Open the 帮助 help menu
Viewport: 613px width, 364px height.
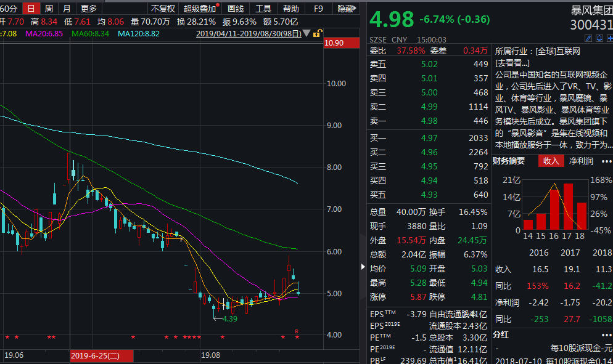tap(290, 8)
